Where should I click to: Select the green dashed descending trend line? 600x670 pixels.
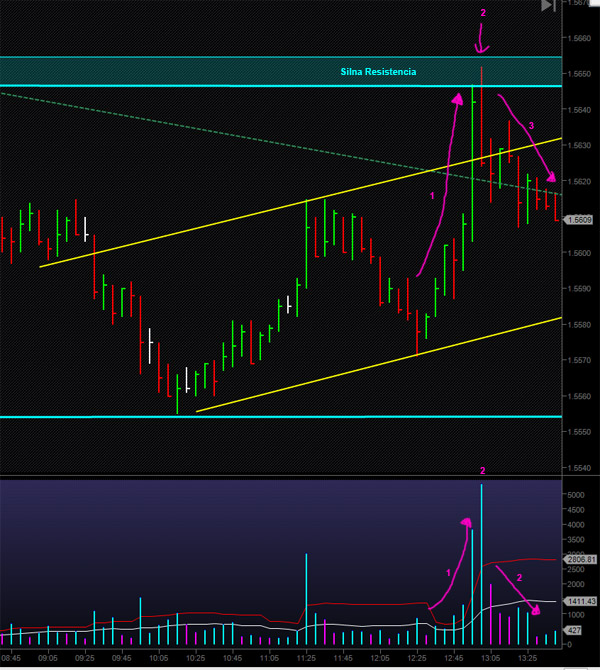coord(281,144)
